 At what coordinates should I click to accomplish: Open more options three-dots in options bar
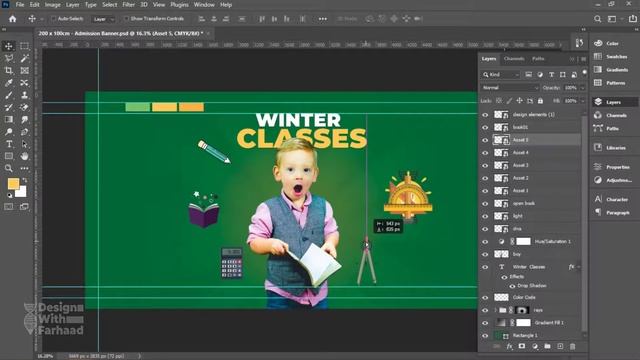coord(322,19)
